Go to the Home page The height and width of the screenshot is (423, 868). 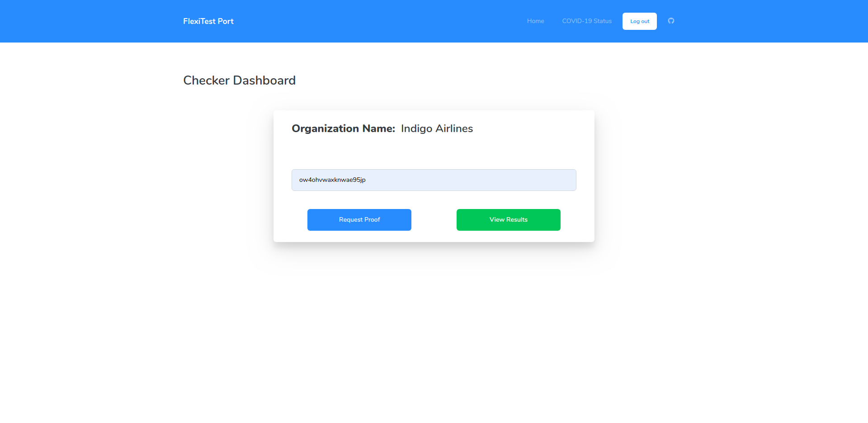[x=535, y=21]
